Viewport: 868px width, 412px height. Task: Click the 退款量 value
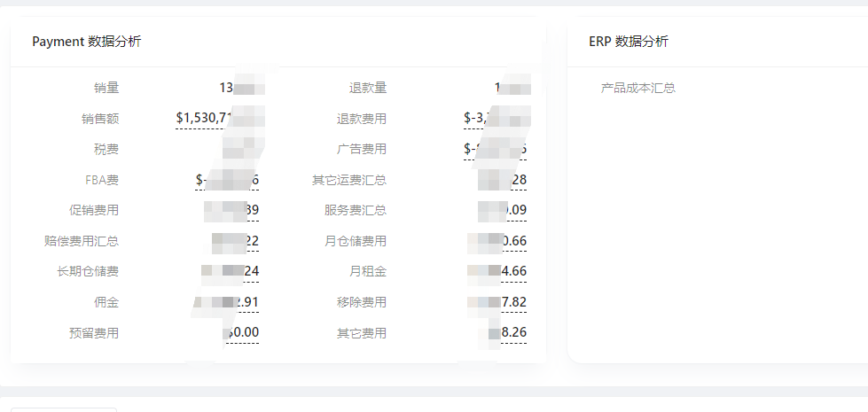coord(512,88)
